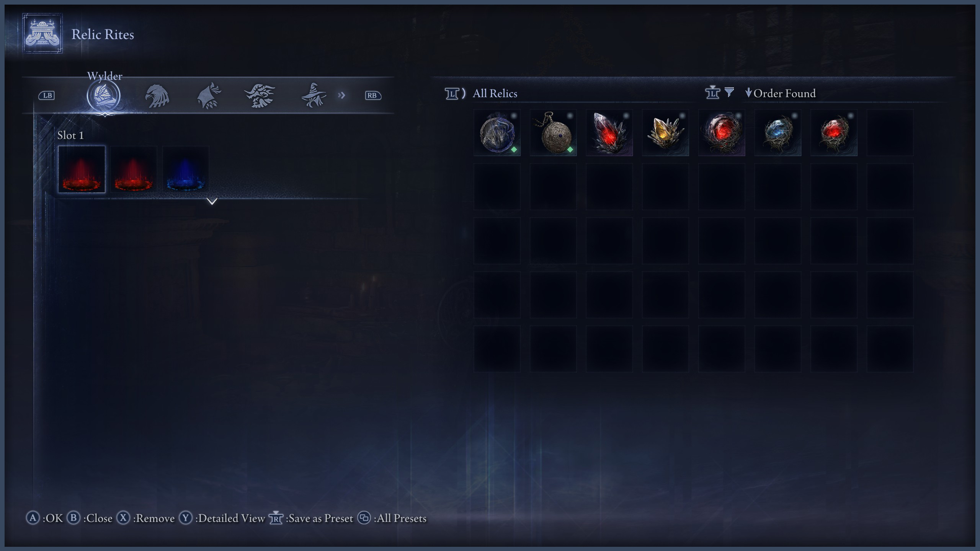Pick the silver pocket watch relic
Viewport: 980px width, 551px height.
tap(553, 133)
